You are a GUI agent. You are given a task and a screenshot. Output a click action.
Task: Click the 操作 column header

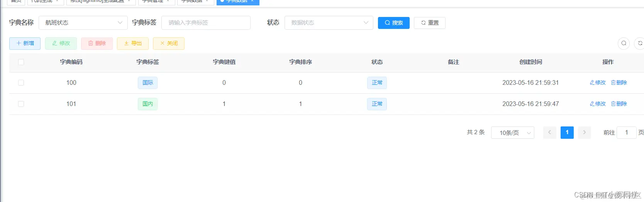click(608, 62)
